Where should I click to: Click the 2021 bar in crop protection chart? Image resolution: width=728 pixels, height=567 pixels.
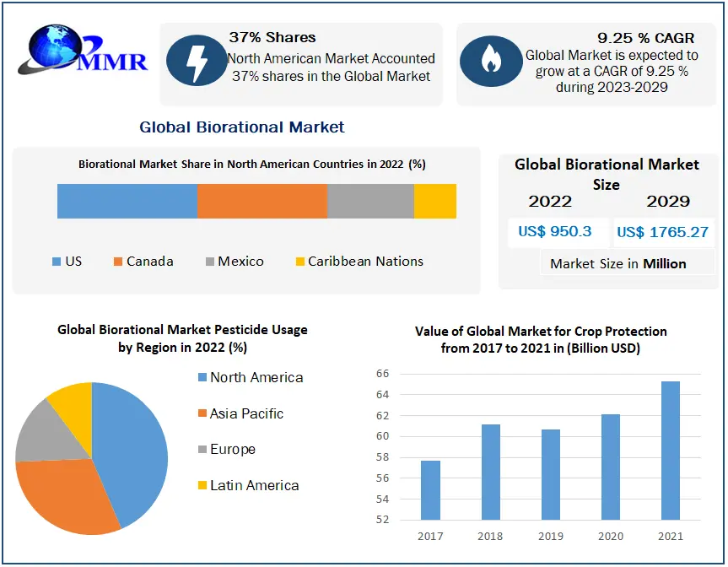[670, 451]
